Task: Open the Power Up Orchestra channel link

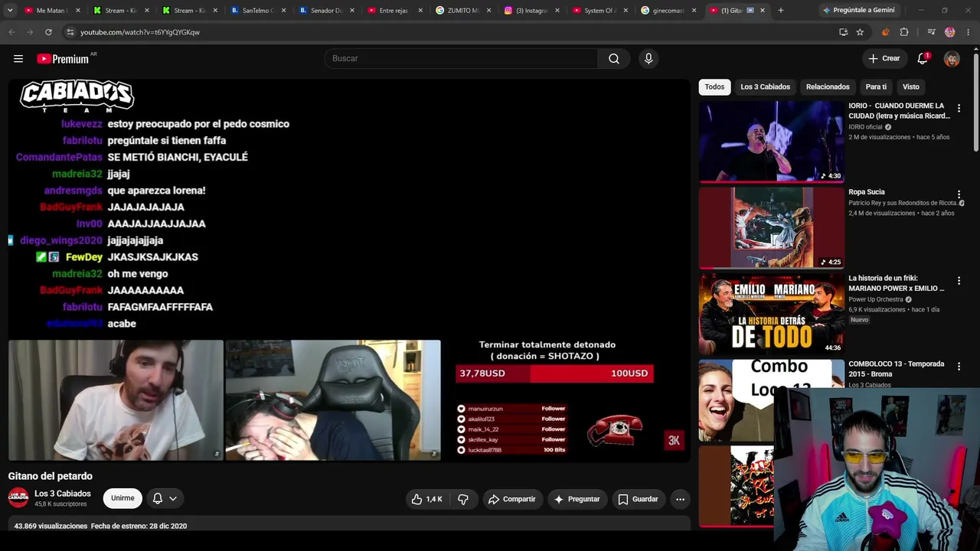Action: tap(876, 299)
